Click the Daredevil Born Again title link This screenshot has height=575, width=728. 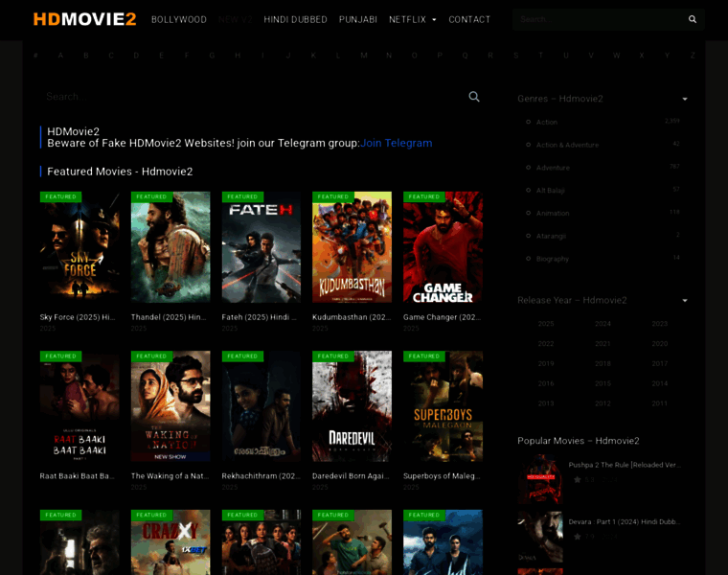point(351,476)
